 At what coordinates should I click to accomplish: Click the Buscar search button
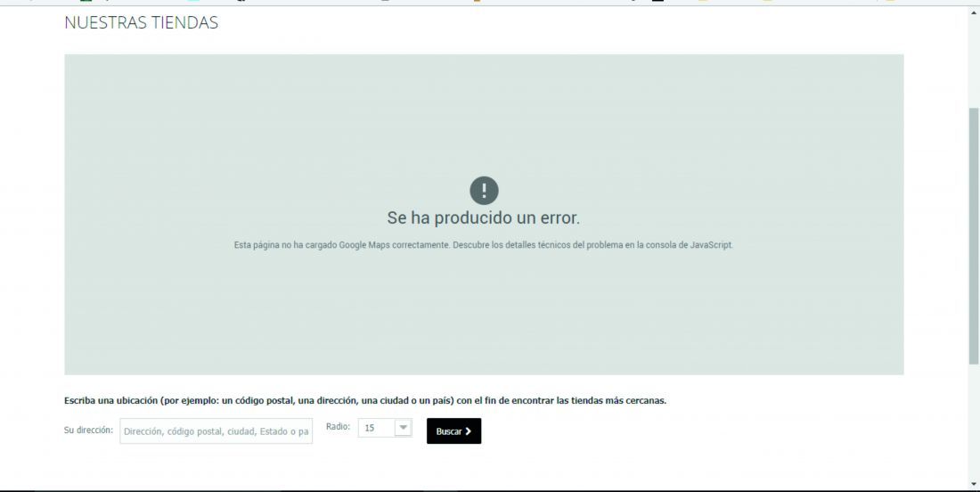(453, 430)
